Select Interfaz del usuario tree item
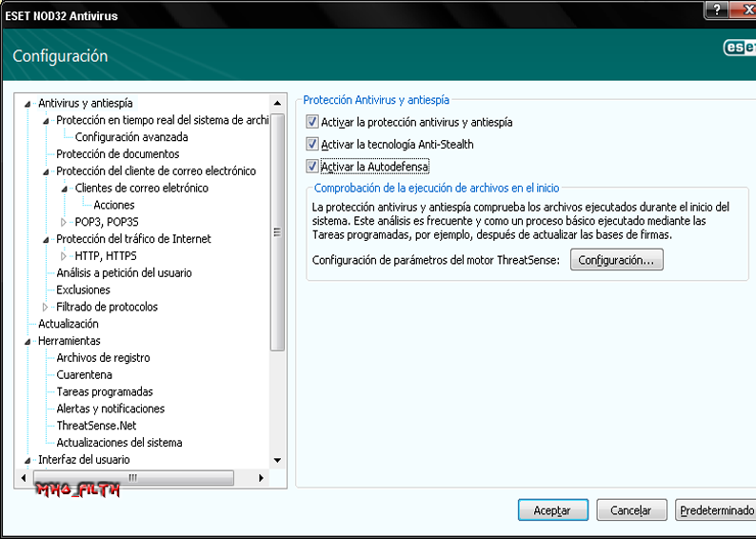Image resolution: width=756 pixels, height=539 pixels. coord(84,459)
